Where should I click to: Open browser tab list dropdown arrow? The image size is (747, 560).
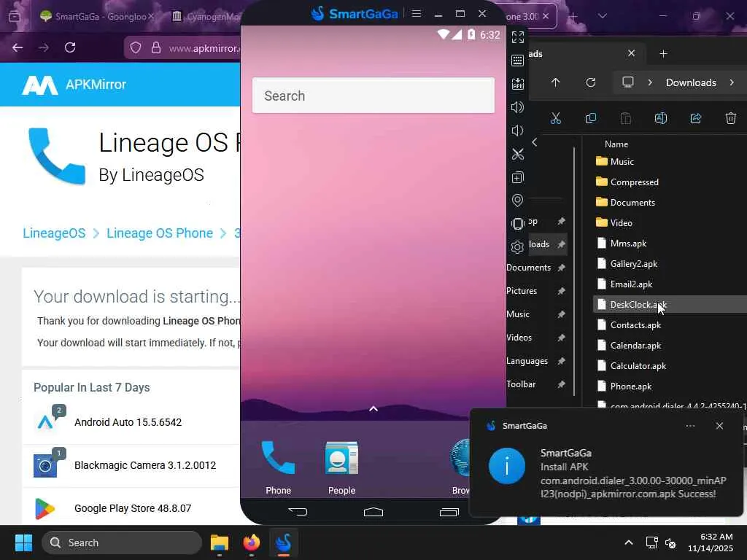[x=602, y=16]
